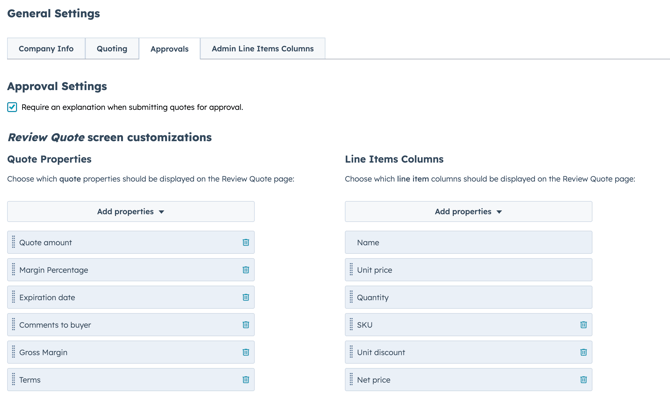Click the drag handle beside Unit price

pos(351,270)
